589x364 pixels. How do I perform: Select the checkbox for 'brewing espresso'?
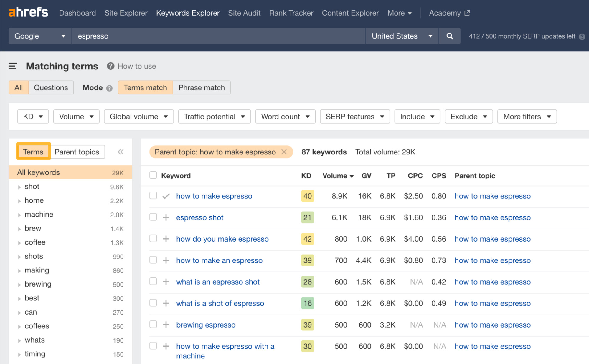[x=153, y=324]
